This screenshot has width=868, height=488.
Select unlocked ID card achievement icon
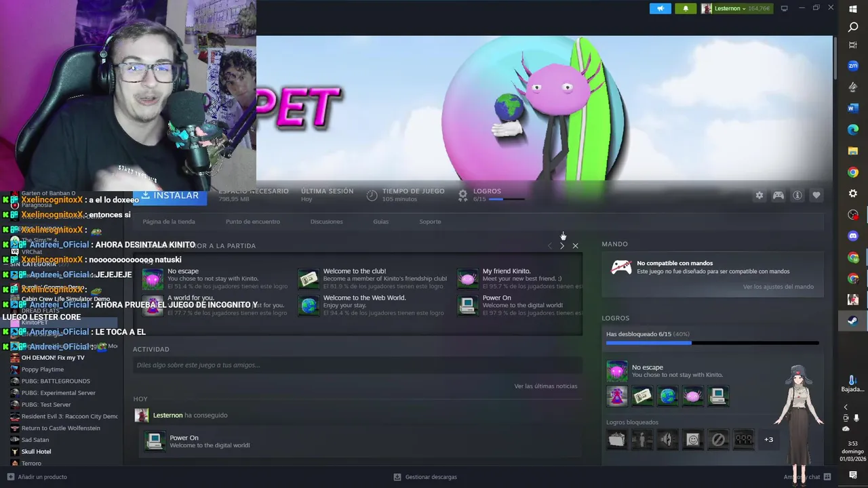pyautogui.click(x=642, y=396)
